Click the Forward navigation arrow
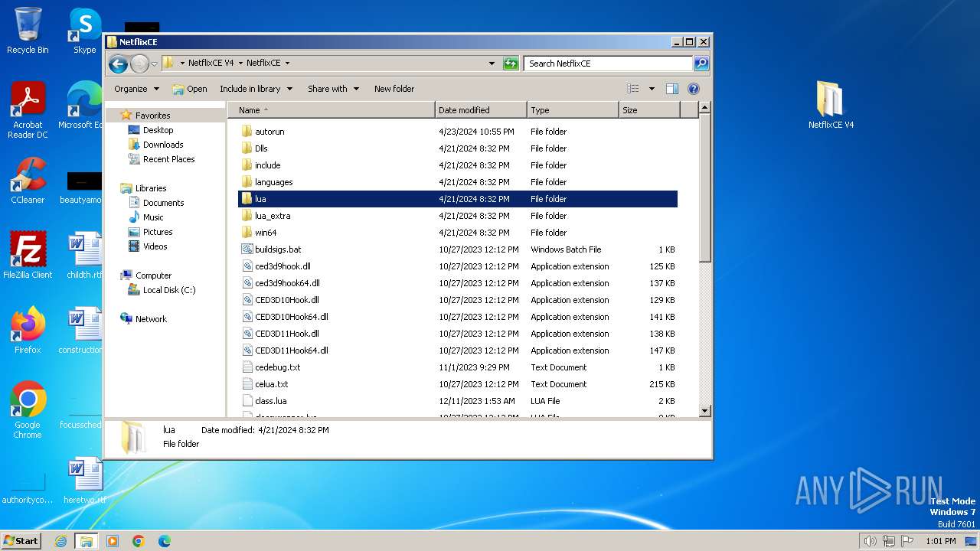 coord(139,64)
